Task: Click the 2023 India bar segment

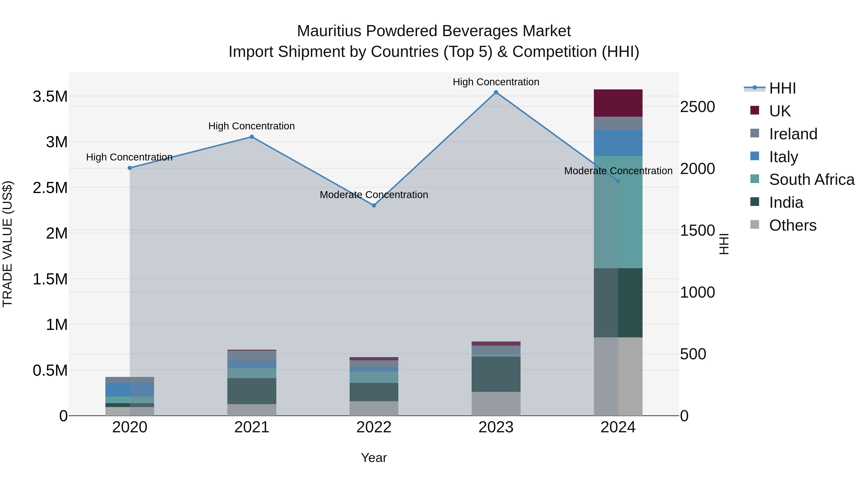Action: click(x=496, y=374)
